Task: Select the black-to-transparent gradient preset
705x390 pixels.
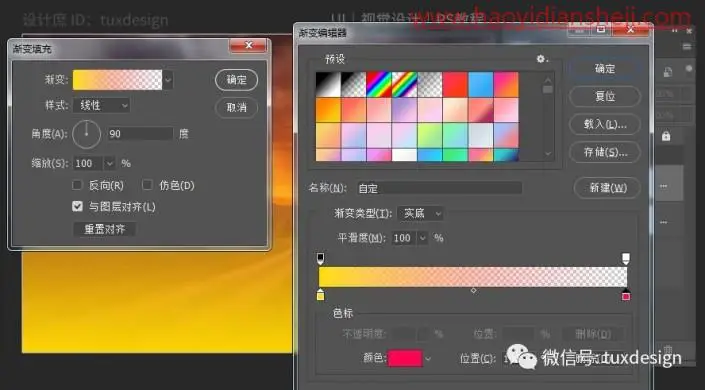Action: click(x=353, y=84)
